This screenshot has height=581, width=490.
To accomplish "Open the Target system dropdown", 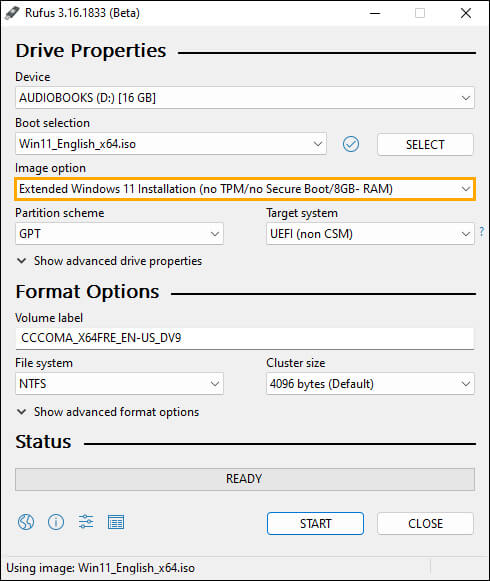I will click(x=370, y=234).
